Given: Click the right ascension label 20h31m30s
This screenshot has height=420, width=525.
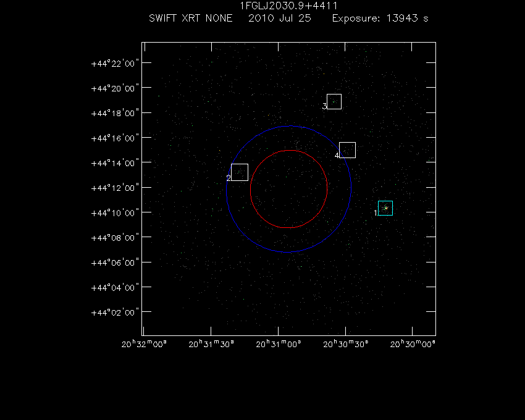Looking at the screenshot, I should point(211,344).
